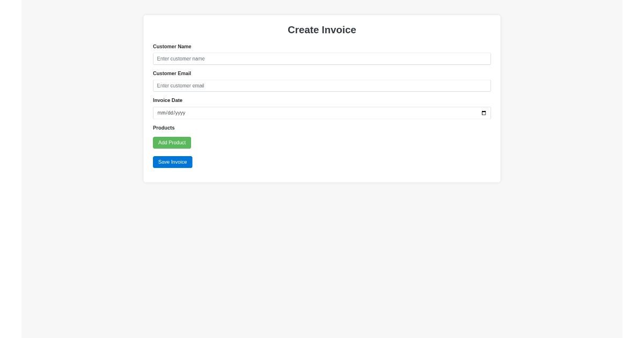
Task: Click the gray page background outside the form
Action: click(x=322, y=258)
